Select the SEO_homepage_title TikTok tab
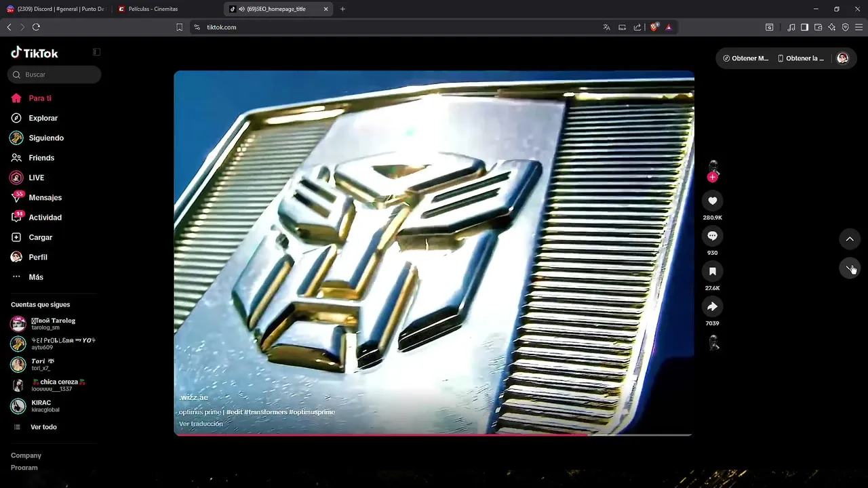This screenshot has width=868, height=488. pos(279,9)
